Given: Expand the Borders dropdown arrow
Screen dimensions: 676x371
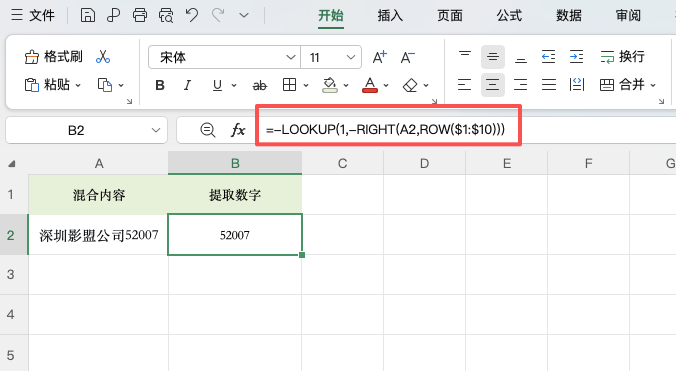Looking at the screenshot, I should [x=306, y=85].
